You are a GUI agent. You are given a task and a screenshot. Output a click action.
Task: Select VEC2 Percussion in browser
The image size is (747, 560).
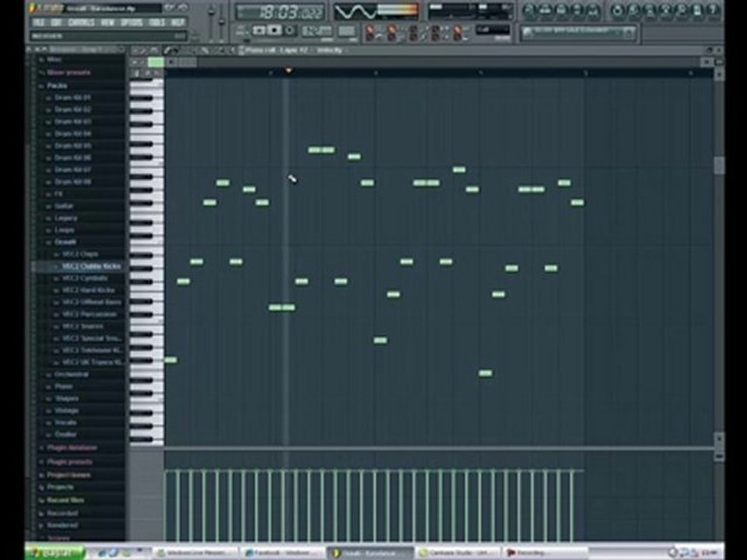pyautogui.click(x=89, y=314)
